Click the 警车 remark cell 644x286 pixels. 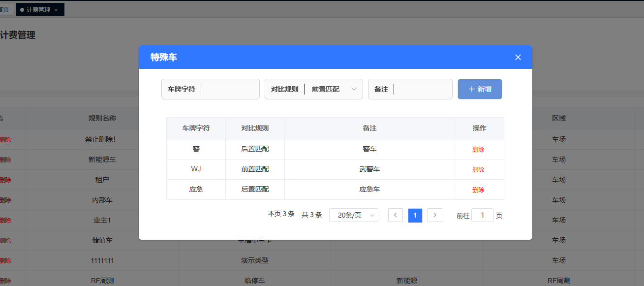pos(369,149)
